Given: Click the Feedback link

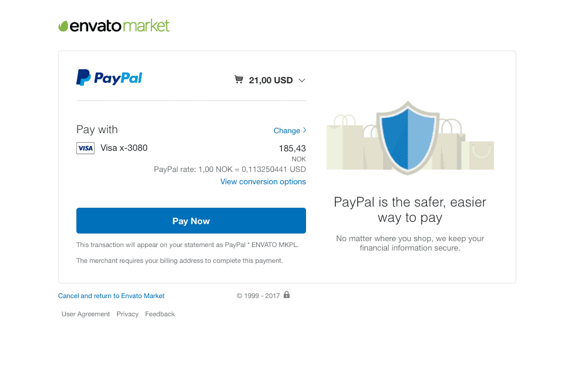Looking at the screenshot, I should point(160,314).
